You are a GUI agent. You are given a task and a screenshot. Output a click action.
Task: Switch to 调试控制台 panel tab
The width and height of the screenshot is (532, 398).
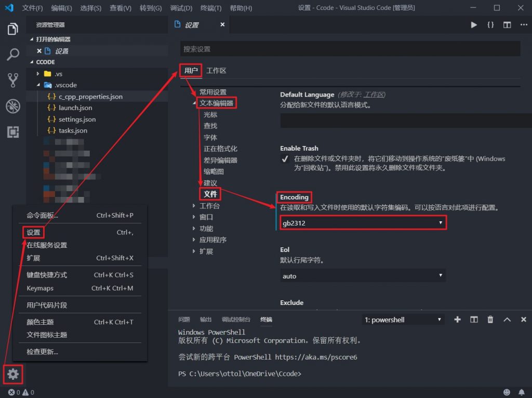pos(236,319)
